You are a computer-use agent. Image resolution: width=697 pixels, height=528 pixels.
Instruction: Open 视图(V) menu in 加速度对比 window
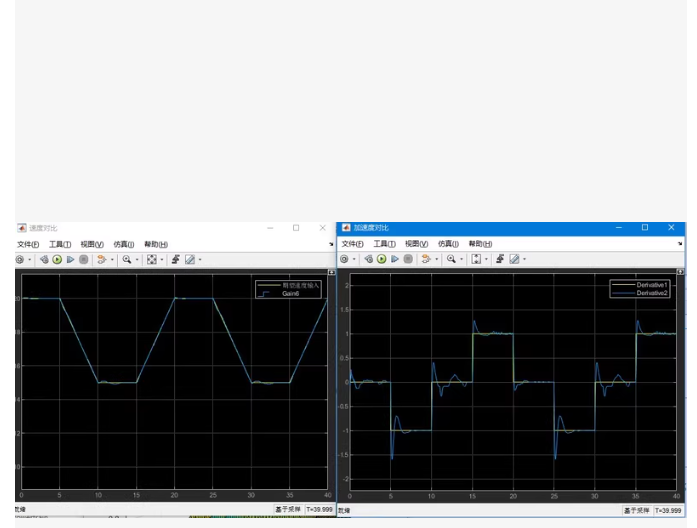tap(417, 244)
